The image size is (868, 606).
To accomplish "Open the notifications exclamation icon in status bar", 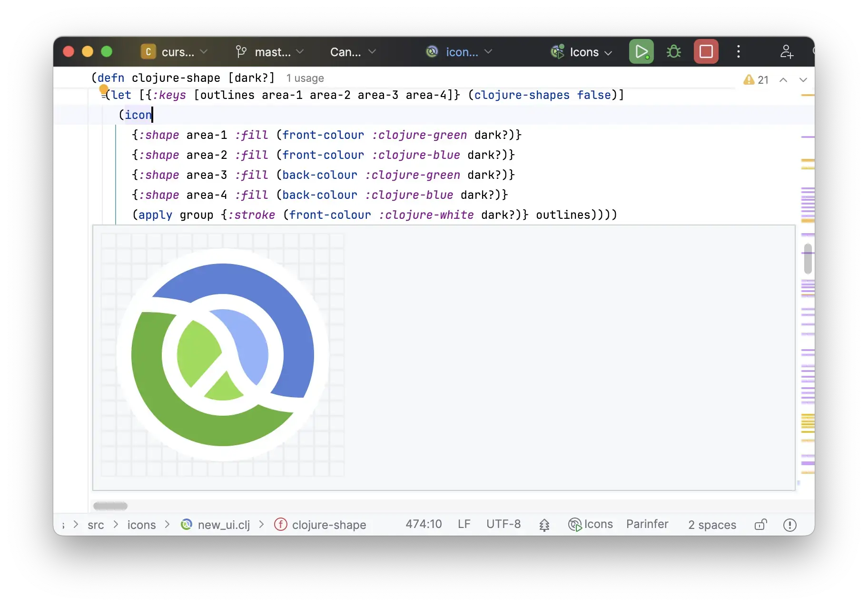I will pyautogui.click(x=789, y=525).
